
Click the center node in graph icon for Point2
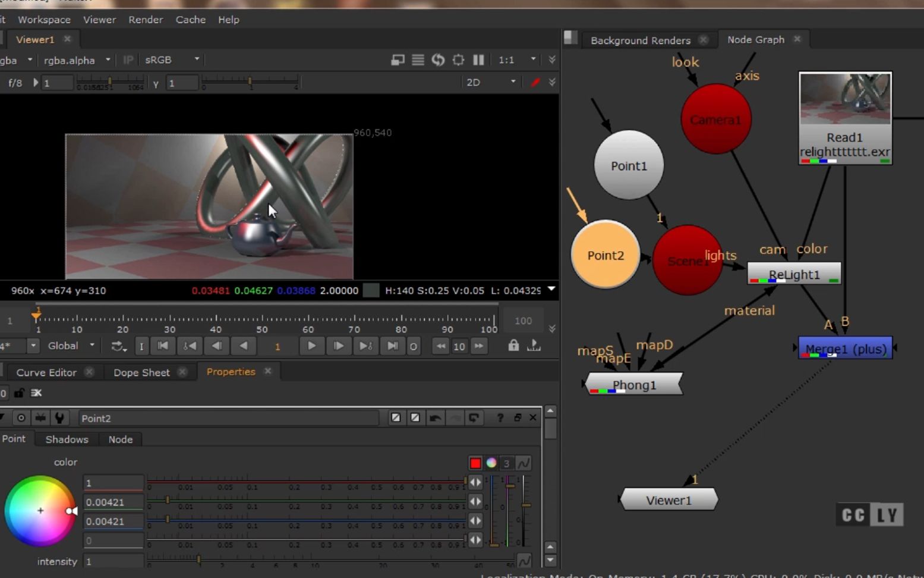[x=21, y=418]
